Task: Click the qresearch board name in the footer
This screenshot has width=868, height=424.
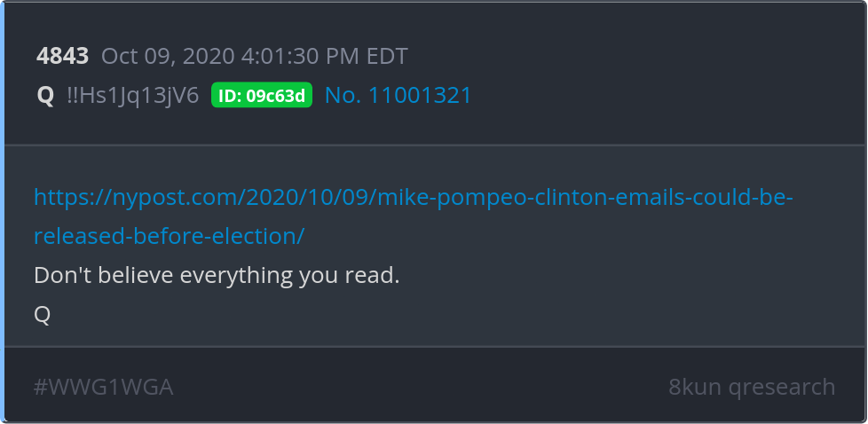Action: (x=782, y=388)
